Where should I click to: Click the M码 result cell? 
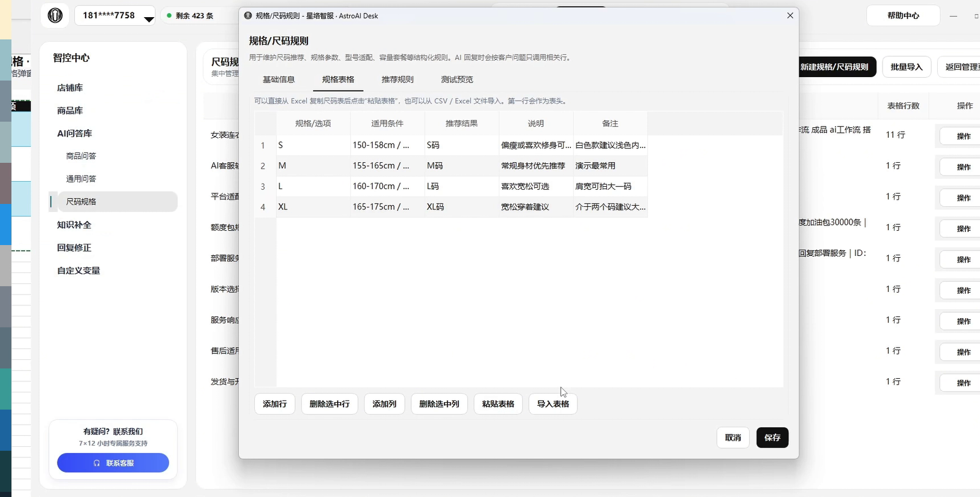tap(462, 166)
